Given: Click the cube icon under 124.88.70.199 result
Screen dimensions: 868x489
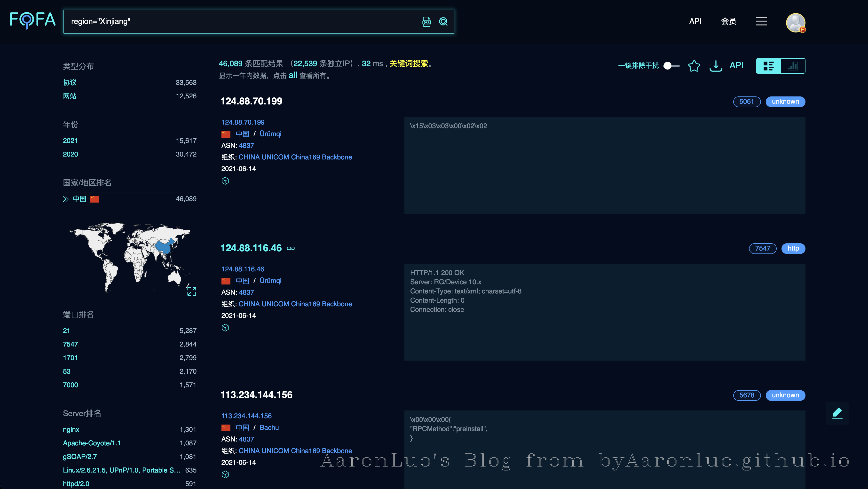Looking at the screenshot, I should pyautogui.click(x=225, y=181).
